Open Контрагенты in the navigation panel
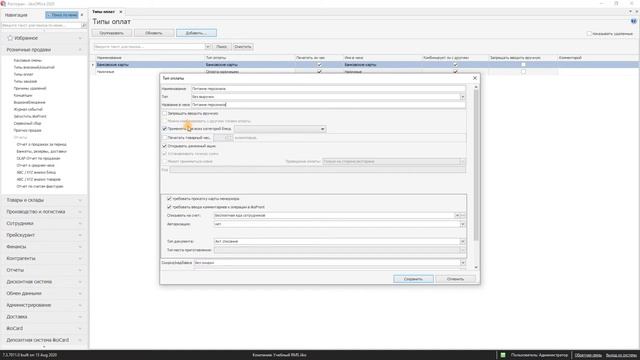 pos(44,258)
